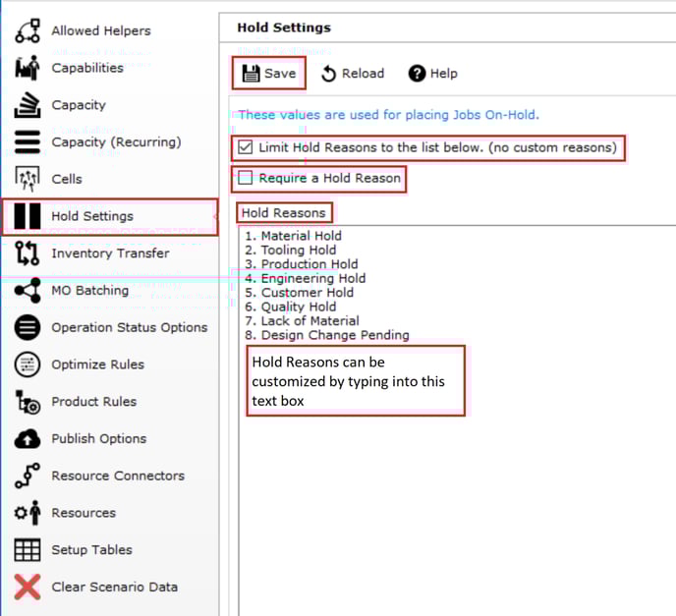676x616 pixels.
Task: Open the Resource Connectors label
Action: (118, 476)
